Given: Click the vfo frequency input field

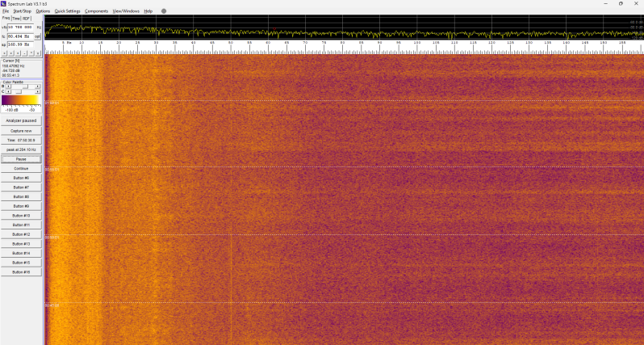Looking at the screenshot, I should (x=20, y=27).
